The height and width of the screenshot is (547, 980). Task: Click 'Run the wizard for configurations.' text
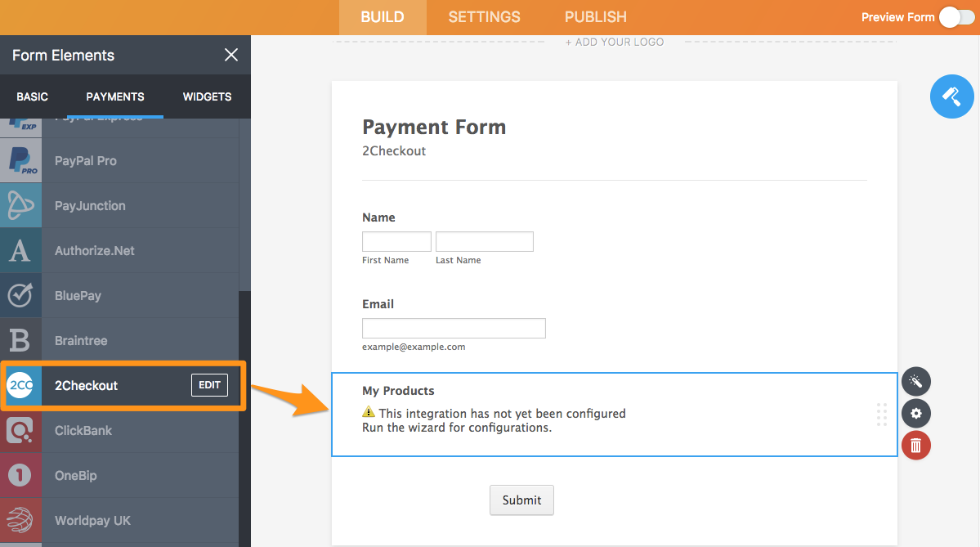457,428
